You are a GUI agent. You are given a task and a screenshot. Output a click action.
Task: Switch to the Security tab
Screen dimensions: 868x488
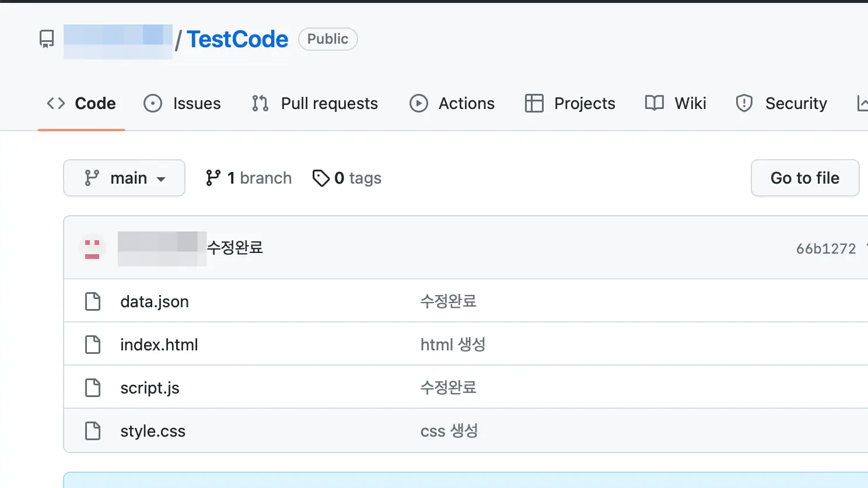(x=796, y=103)
